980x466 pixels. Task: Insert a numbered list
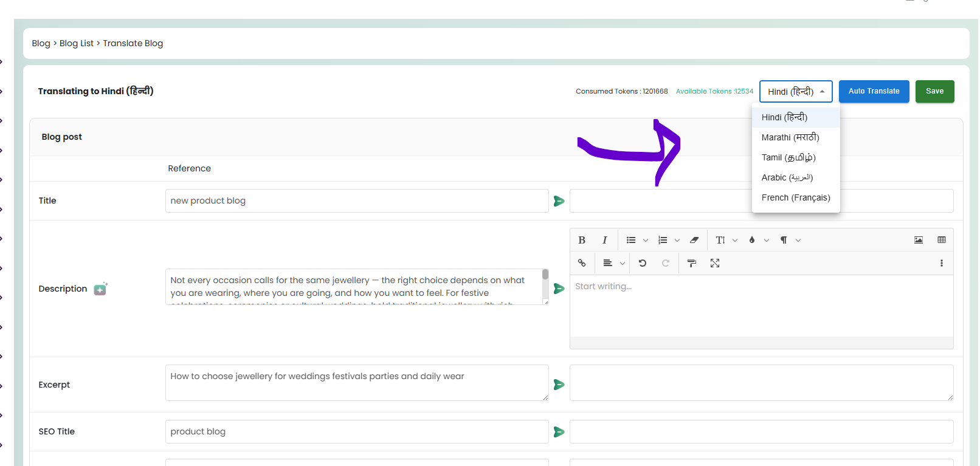663,240
